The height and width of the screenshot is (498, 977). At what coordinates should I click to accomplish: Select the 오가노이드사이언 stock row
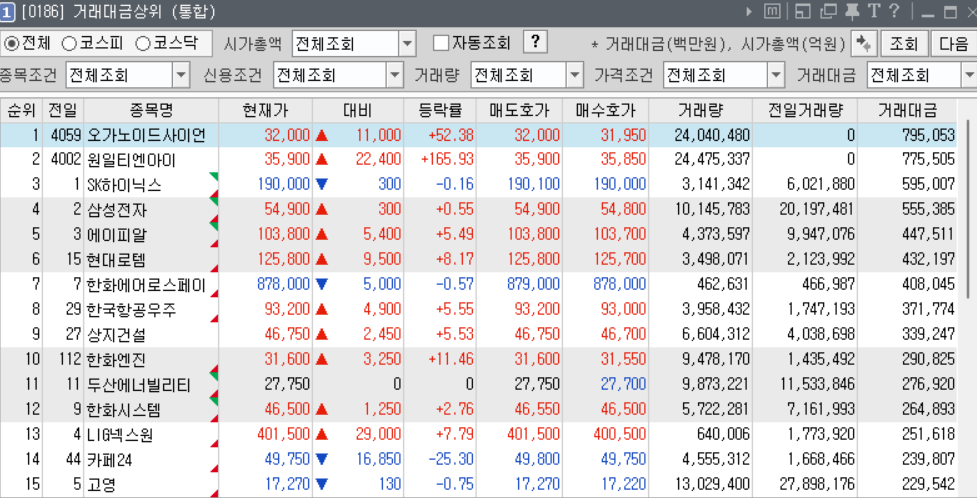coord(479,135)
